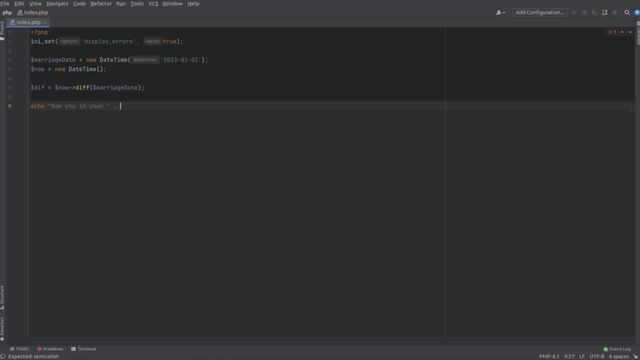Open the File menu
Viewport: 640px width, 360px height.
click(x=4, y=4)
